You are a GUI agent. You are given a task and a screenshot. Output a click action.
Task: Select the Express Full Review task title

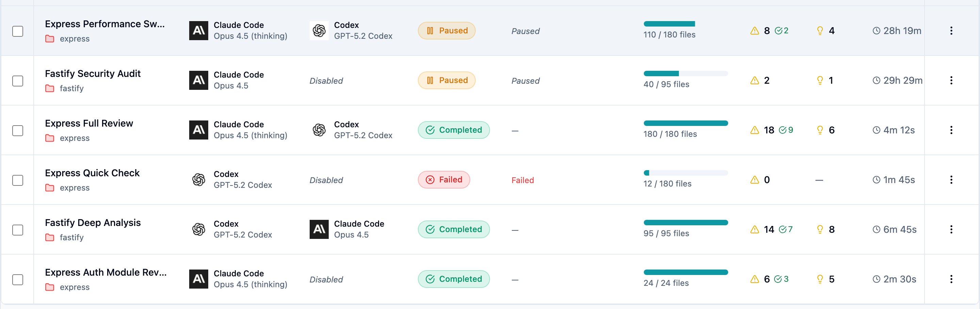click(x=89, y=123)
